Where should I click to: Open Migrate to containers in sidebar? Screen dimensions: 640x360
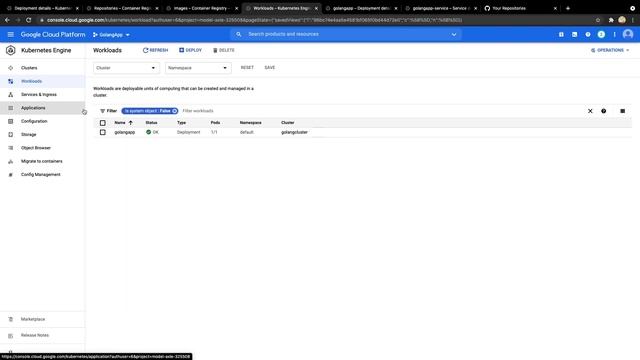(x=42, y=161)
